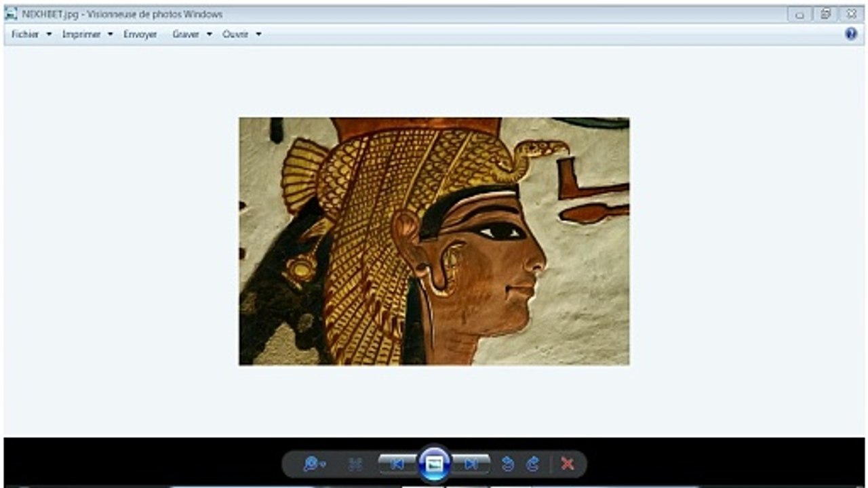Delete the photo with red X
This screenshot has height=488, width=868.
[x=568, y=464]
